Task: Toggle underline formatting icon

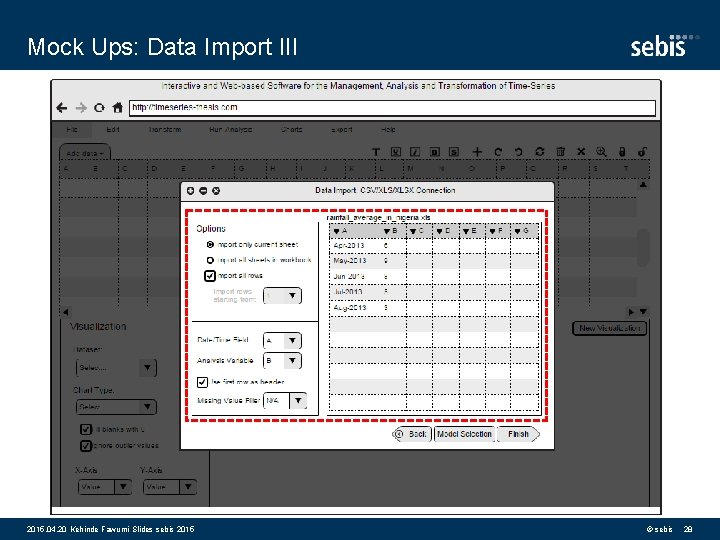Action: click(x=395, y=152)
